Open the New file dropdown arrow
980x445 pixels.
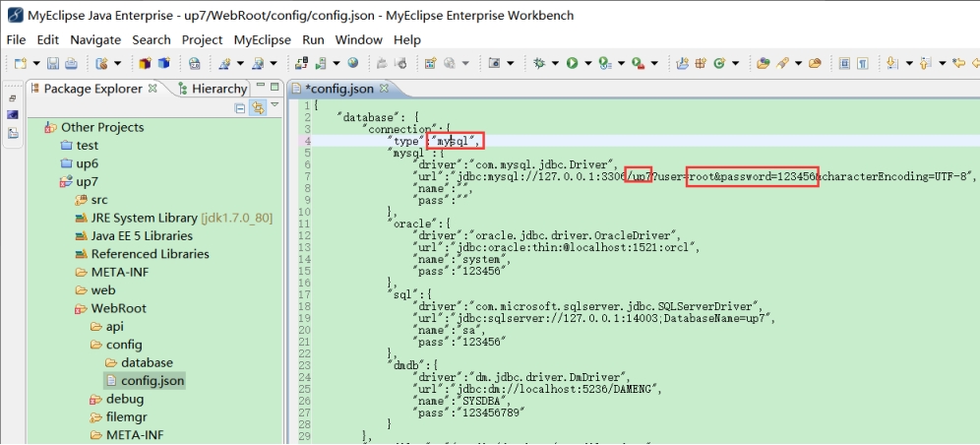pyautogui.click(x=36, y=64)
